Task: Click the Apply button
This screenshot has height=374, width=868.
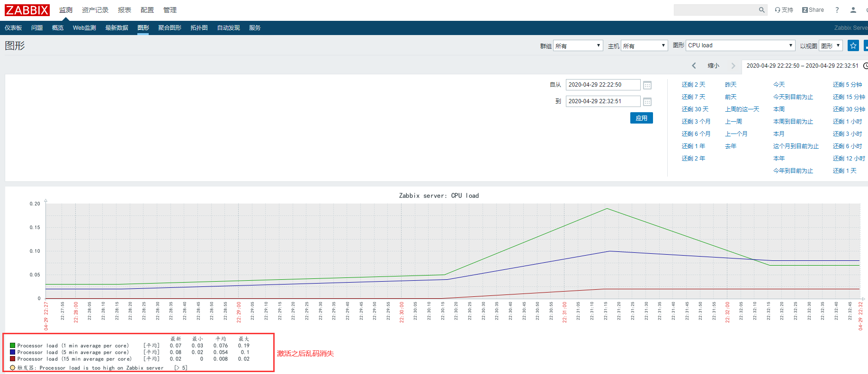Action: (642, 118)
